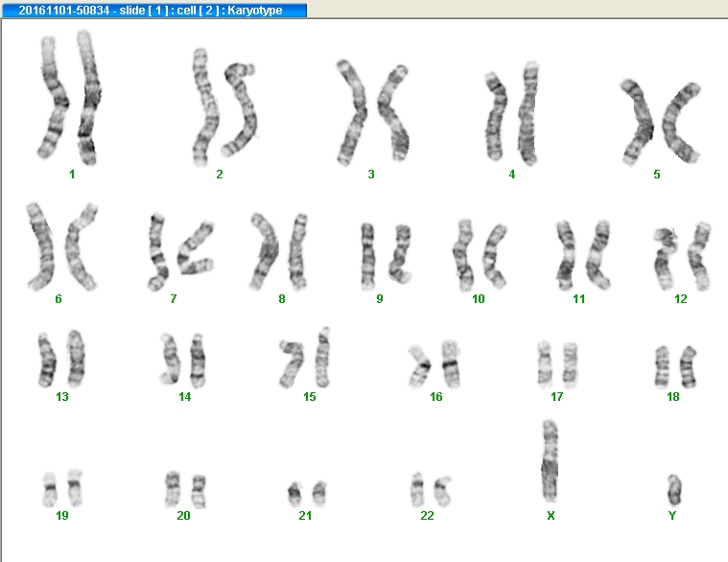Select the chromosome 10 pair
Image resolution: width=728 pixels, height=562 pixels.
pyautogui.click(x=480, y=255)
